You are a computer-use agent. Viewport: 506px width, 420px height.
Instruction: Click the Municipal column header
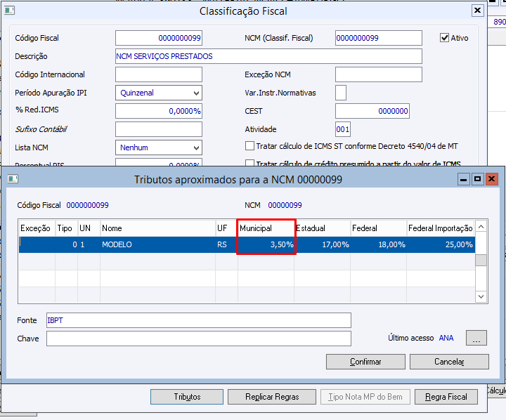coord(266,228)
